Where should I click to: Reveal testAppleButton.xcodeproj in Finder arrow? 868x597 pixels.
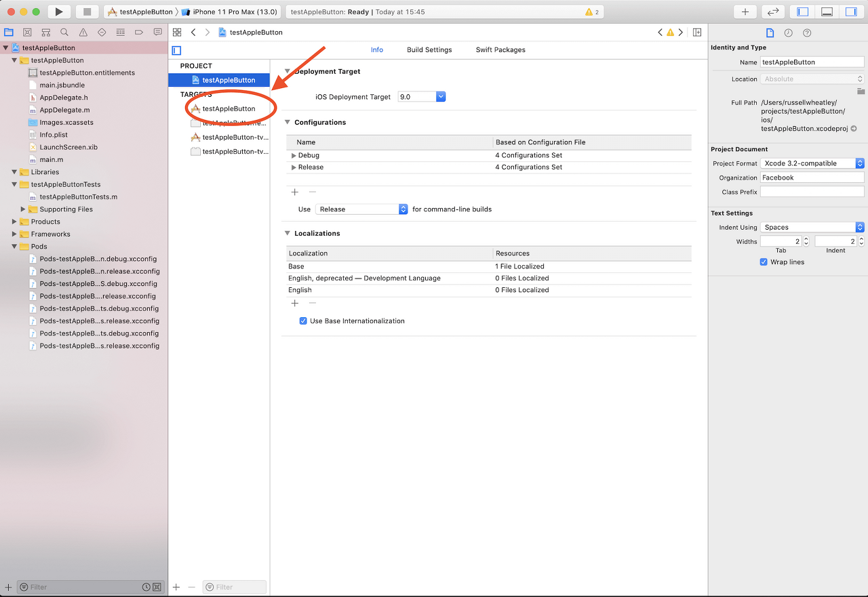click(854, 128)
